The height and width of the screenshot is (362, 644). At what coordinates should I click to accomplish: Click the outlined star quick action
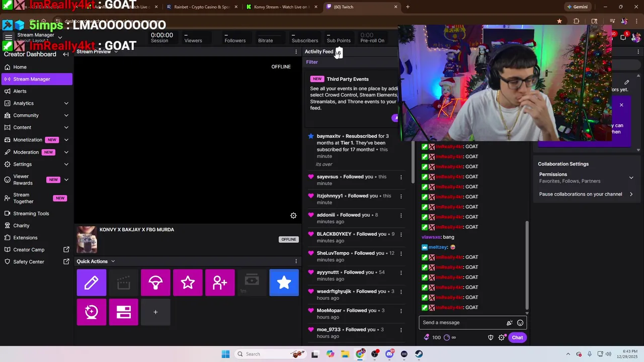[x=188, y=283]
